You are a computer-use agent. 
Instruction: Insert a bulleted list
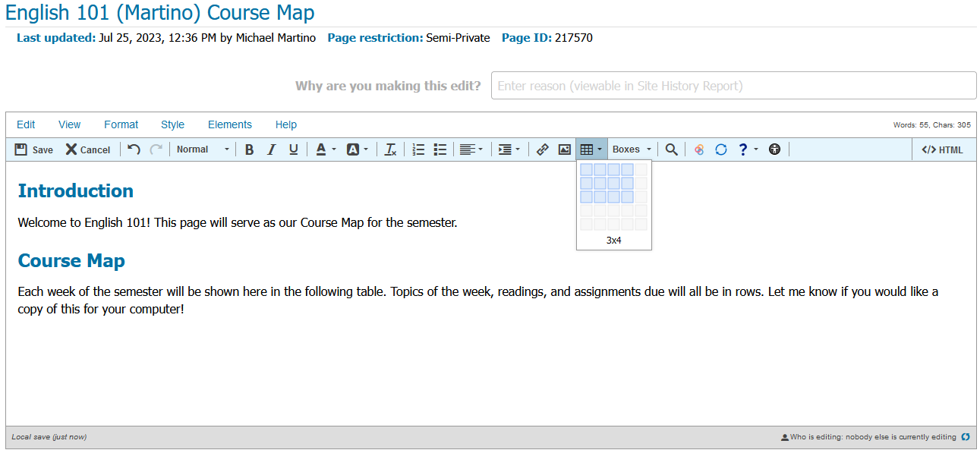click(x=440, y=149)
